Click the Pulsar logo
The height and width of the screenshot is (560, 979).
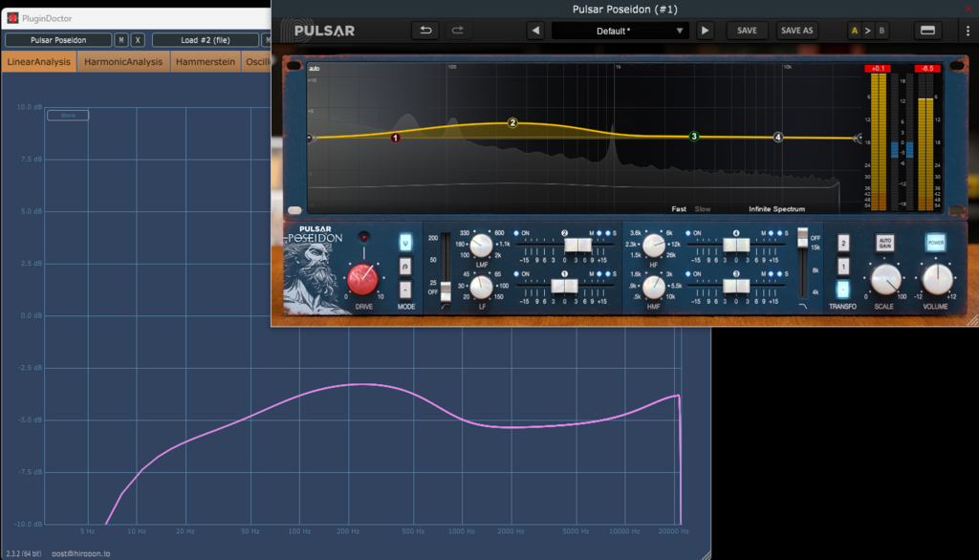click(317, 31)
